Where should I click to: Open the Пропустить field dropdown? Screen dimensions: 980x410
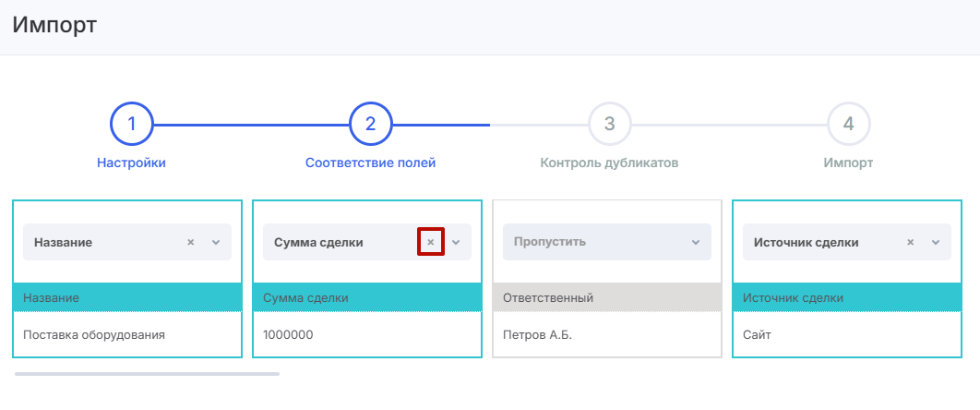pos(606,243)
